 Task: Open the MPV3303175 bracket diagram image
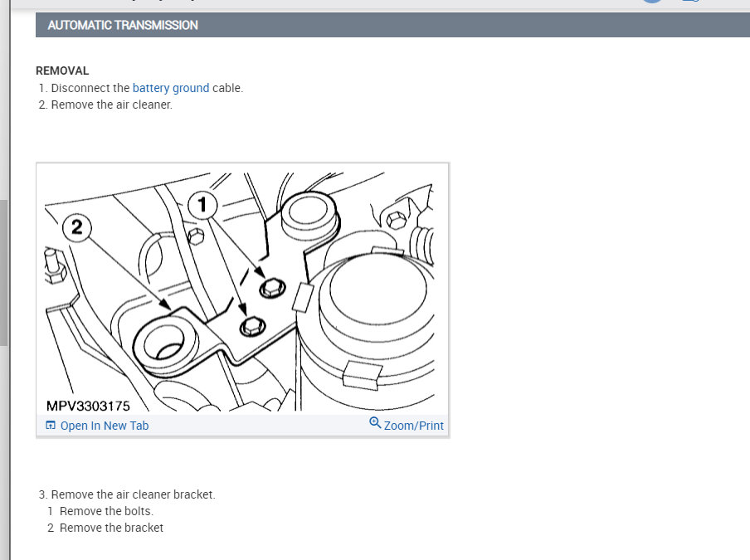(242, 290)
